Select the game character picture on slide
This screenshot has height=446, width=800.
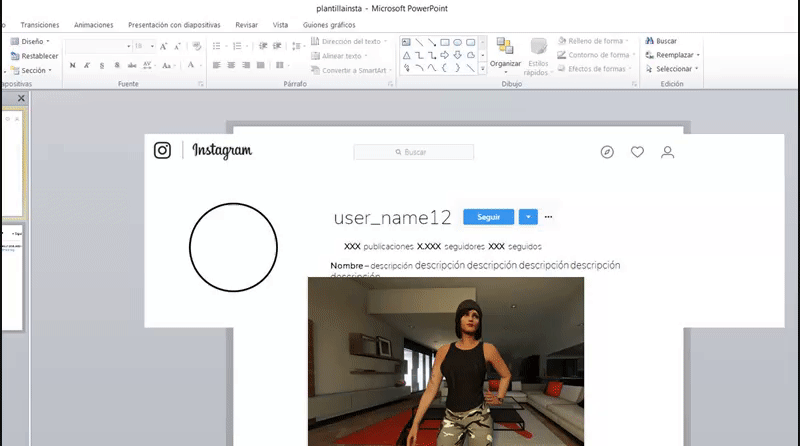446,361
